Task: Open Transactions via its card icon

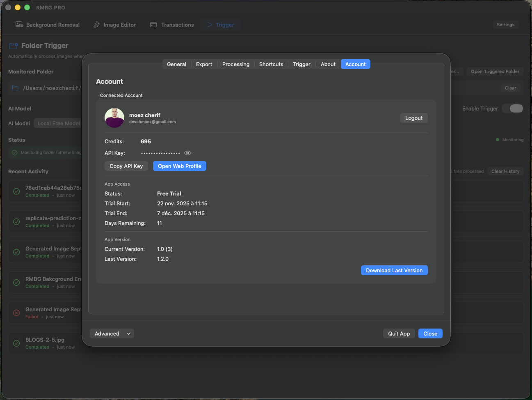Action: tap(153, 25)
